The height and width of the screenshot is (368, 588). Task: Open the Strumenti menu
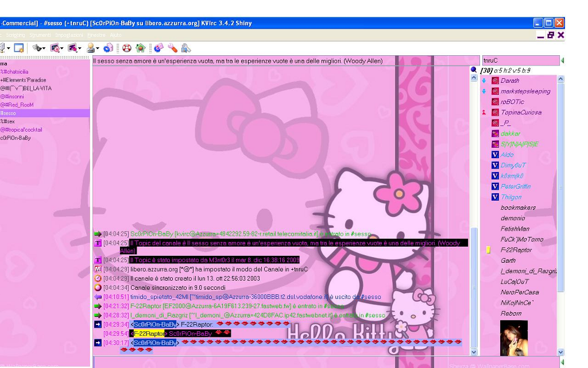[40, 36]
